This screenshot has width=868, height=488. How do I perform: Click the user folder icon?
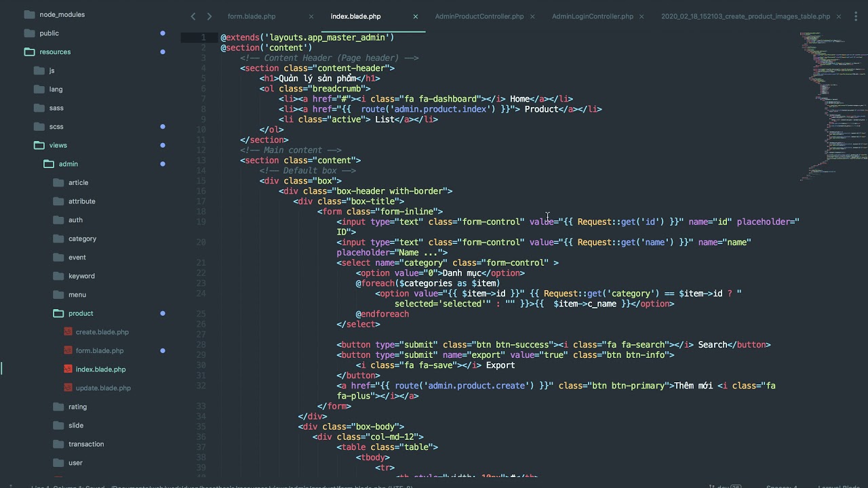click(x=58, y=463)
